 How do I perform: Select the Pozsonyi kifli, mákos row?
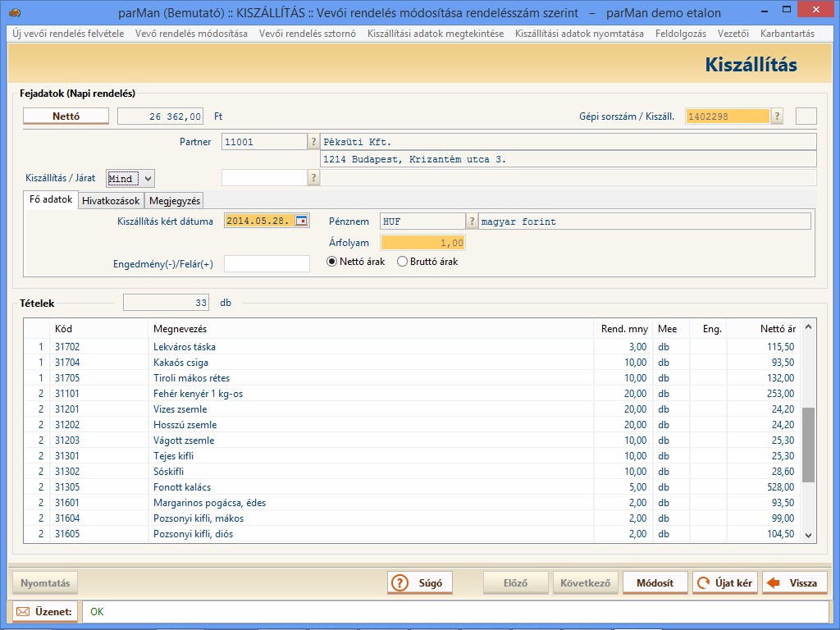[x=413, y=518]
